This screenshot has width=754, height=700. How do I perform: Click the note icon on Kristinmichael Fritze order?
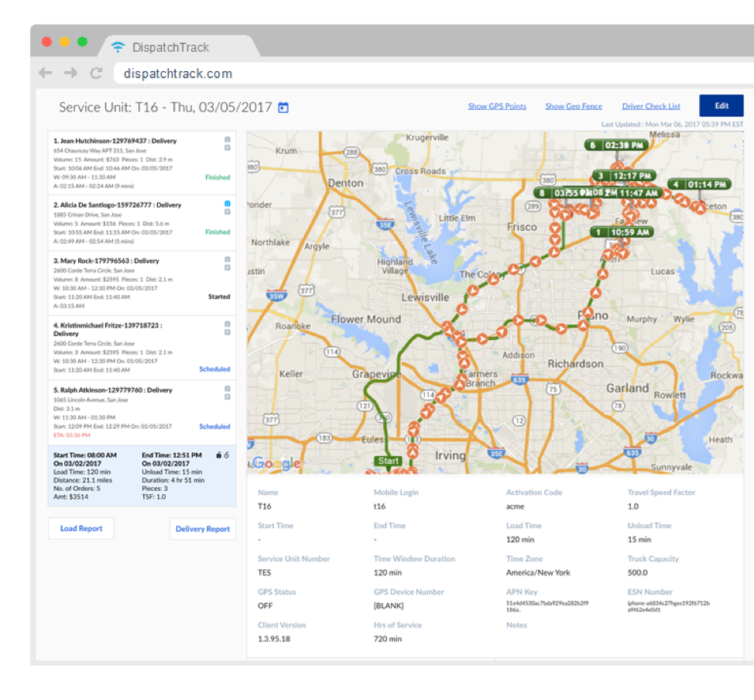click(x=228, y=332)
